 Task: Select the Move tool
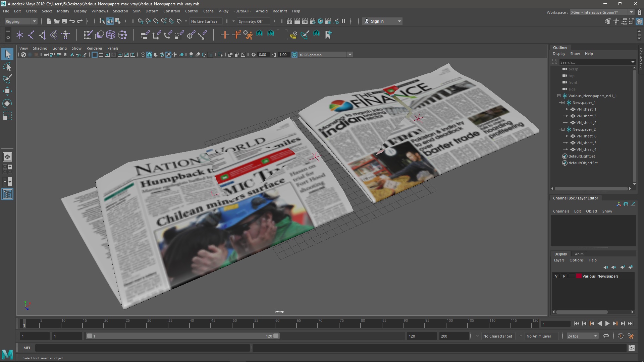coord(7,91)
